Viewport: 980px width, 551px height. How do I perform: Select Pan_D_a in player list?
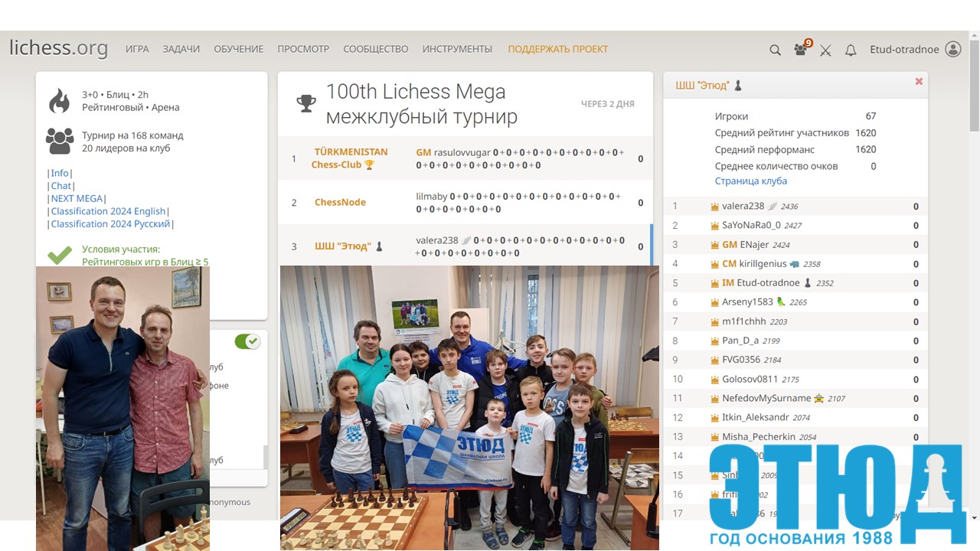(795, 341)
